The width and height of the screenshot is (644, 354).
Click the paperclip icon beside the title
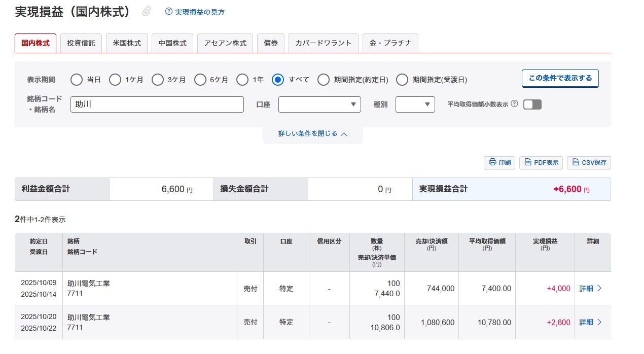point(147,12)
